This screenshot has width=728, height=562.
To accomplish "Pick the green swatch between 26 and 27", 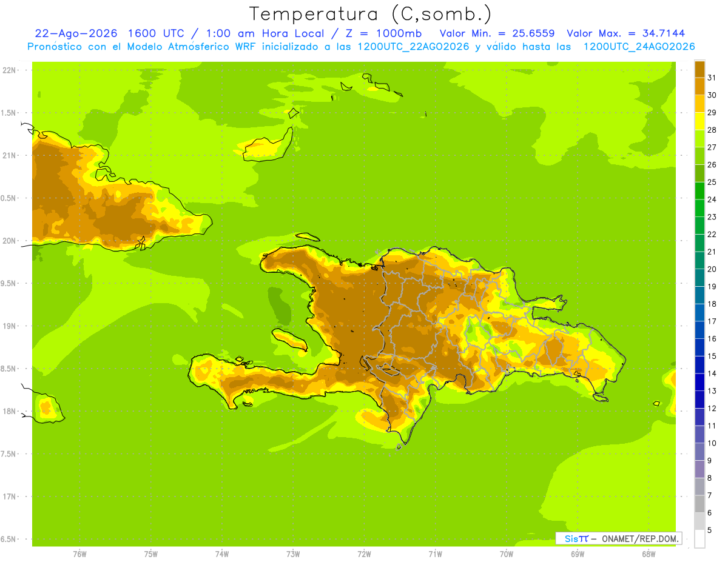I will [699, 156].
